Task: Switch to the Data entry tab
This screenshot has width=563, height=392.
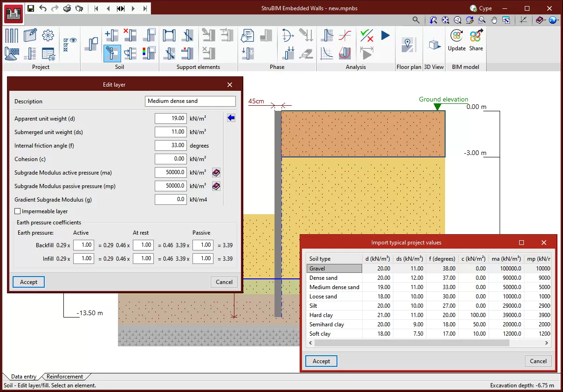Action: coord(23,377)
